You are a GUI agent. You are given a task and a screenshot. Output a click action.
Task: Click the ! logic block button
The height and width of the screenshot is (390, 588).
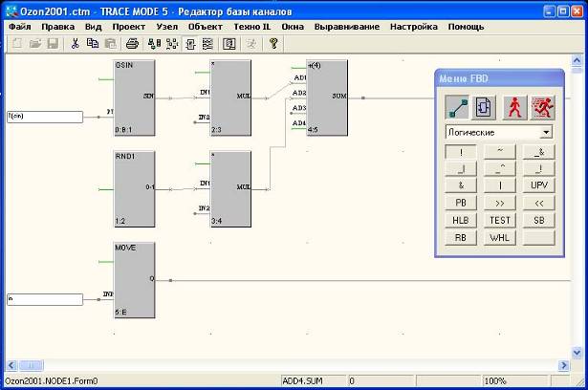point(461,152)
